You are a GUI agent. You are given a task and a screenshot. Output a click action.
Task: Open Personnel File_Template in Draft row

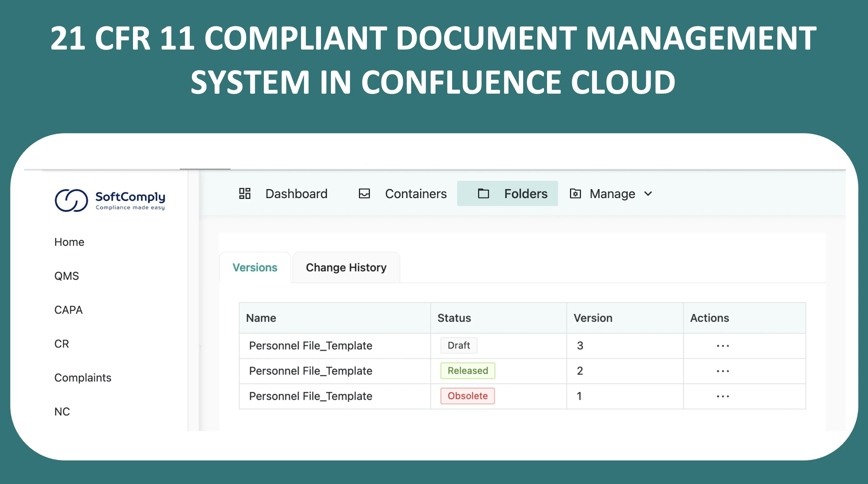310,346
